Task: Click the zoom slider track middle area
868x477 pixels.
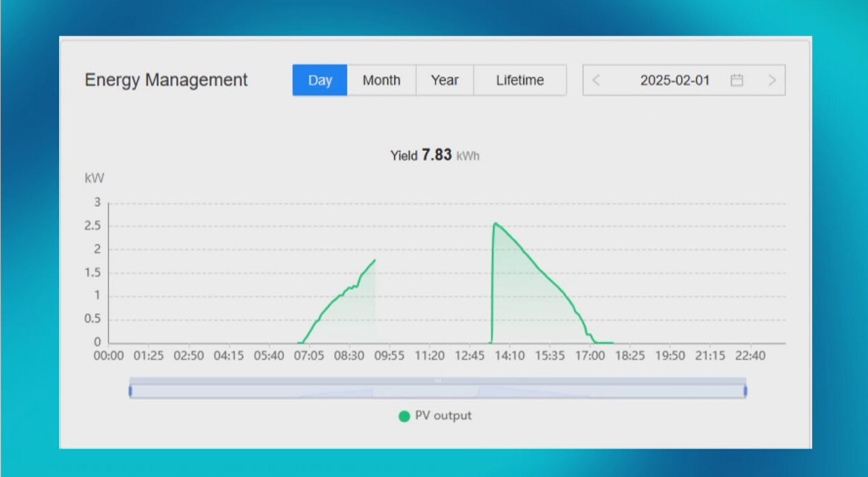Action: 438,391
